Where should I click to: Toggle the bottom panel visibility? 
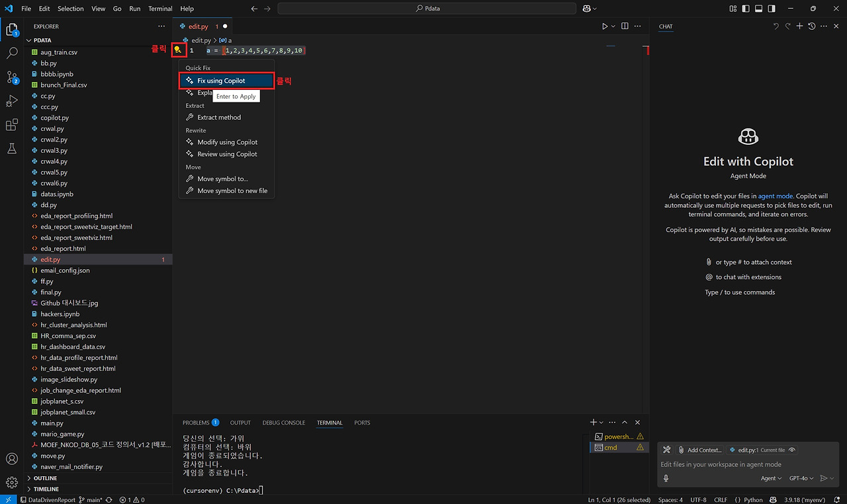coord(759,9)
